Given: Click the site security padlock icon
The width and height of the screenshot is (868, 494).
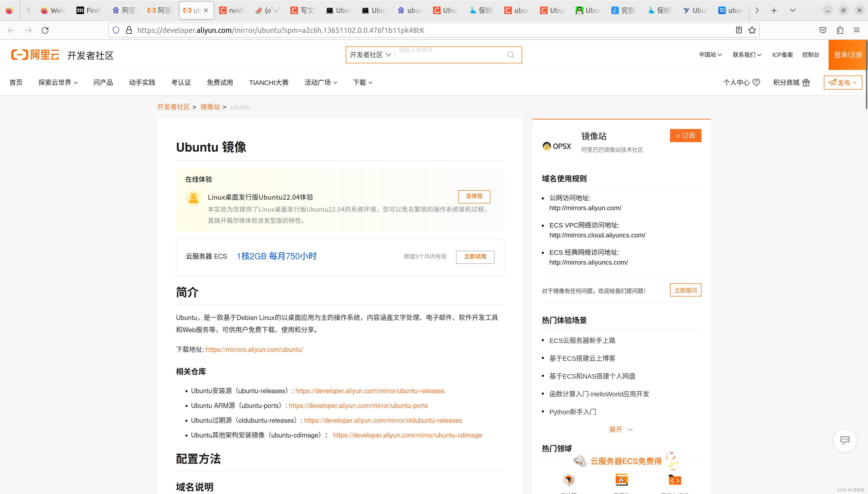Looking at the screenshot, I should tap(129, 30).
